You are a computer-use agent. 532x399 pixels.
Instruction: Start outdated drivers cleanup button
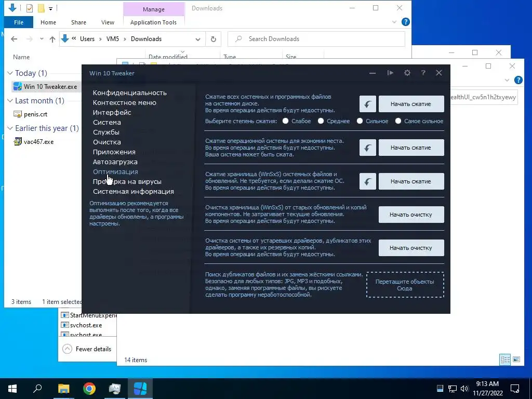[x=411, y=248]
